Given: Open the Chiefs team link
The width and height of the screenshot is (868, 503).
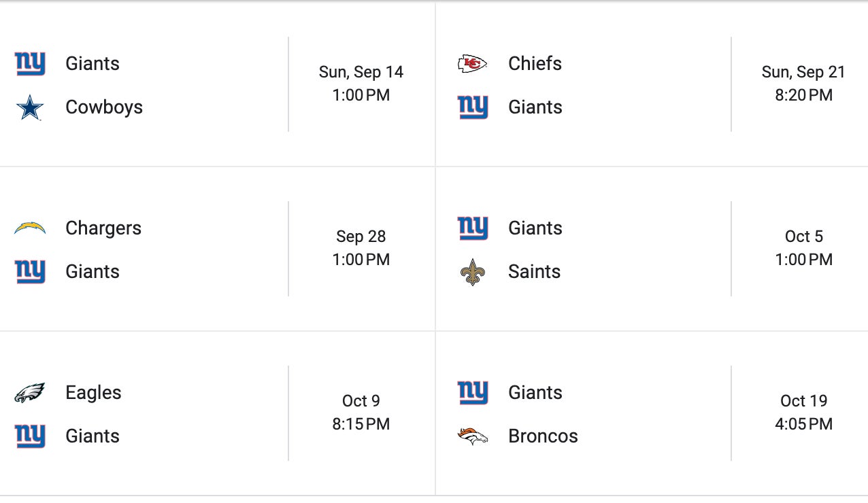Looking at the screenshot, I should tap(535, 64).
